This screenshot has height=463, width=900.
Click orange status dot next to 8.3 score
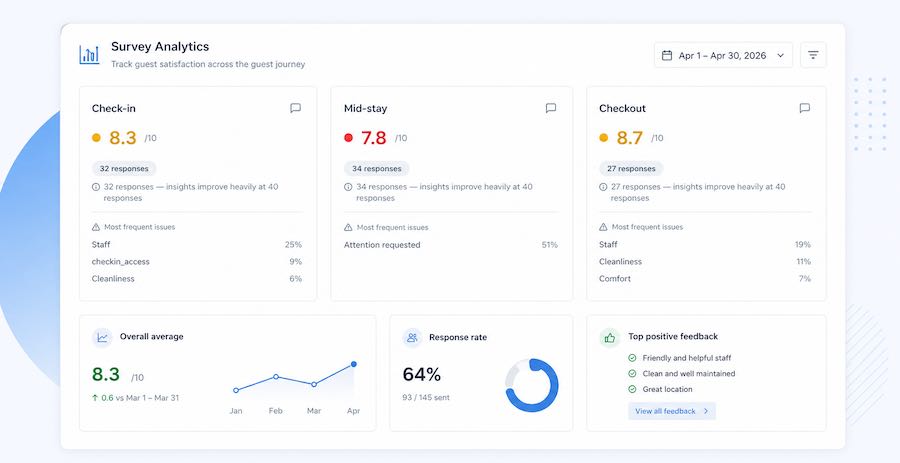(x=96, y=138)
